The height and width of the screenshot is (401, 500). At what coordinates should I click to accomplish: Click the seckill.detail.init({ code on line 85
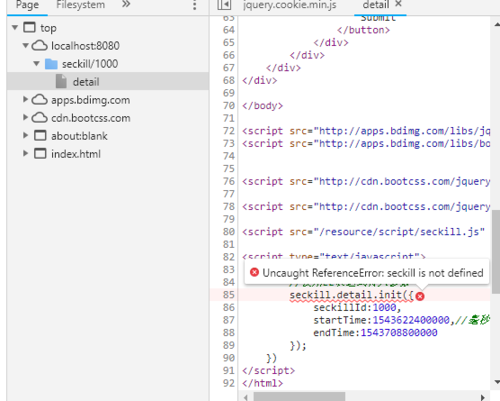click(x=351, y=295)
